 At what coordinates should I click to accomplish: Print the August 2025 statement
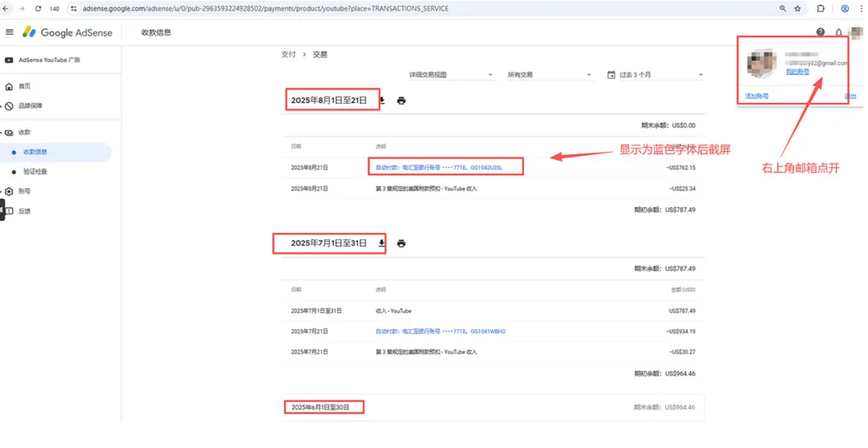[x=401, y=101]
